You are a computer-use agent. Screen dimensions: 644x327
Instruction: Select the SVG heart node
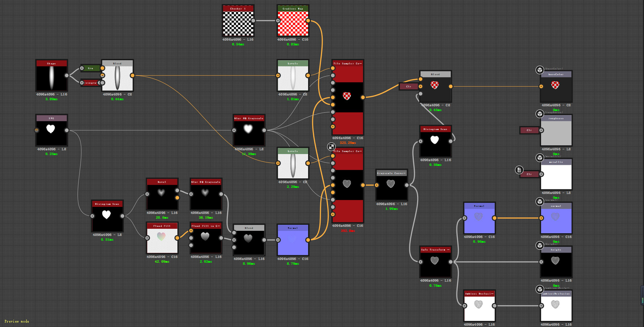[52, 130]
